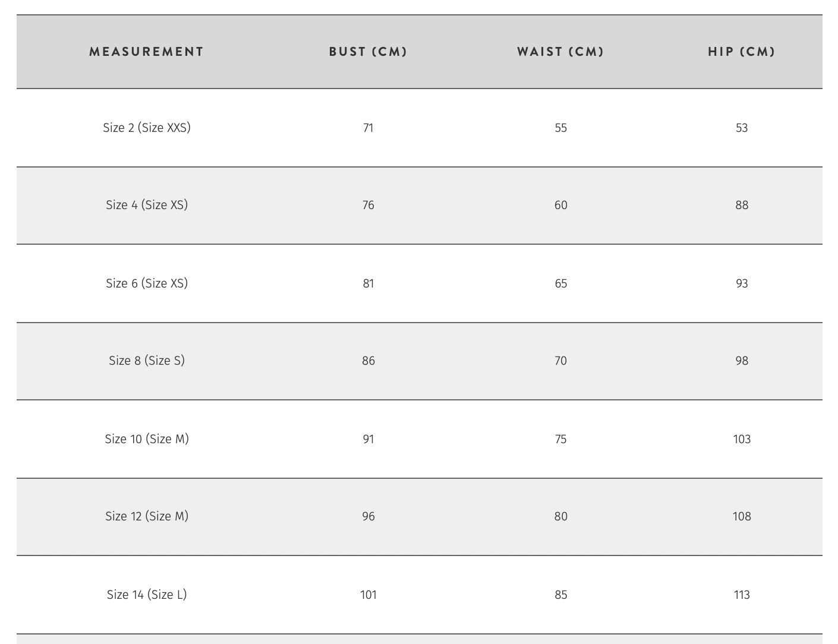
Task: Click the bust value 71 for Size 2
Action: tap(368, 128)
